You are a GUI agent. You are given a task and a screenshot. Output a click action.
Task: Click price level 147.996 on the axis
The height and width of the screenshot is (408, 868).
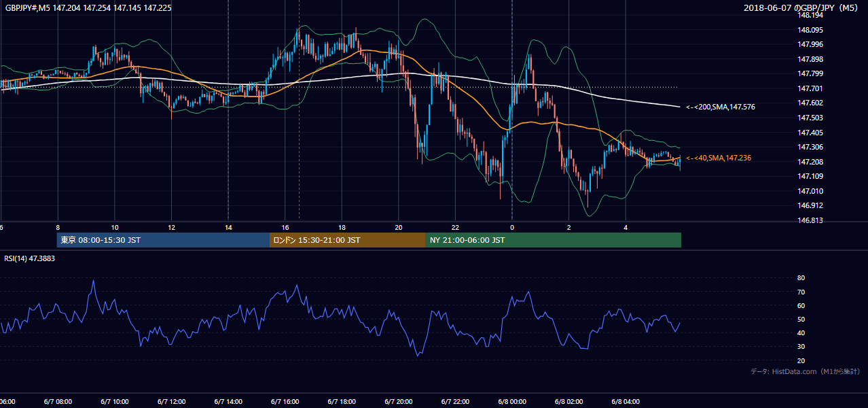click(810, 44)
